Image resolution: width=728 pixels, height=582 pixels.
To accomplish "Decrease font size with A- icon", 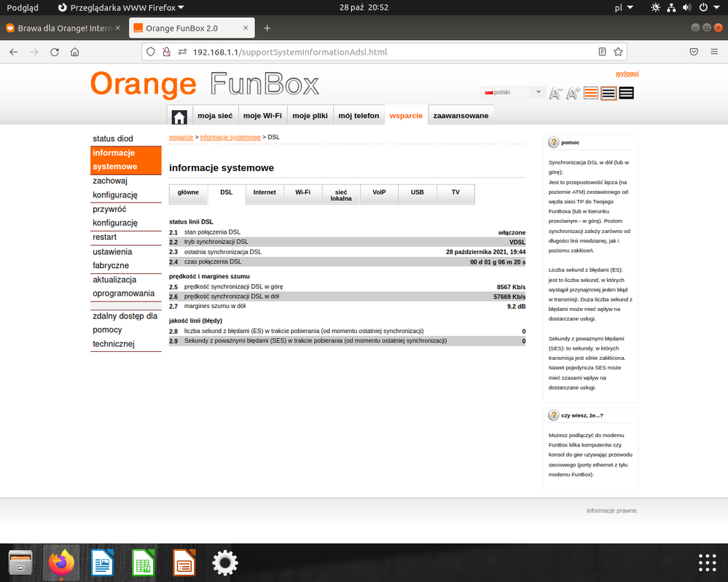I will (555, 93).
